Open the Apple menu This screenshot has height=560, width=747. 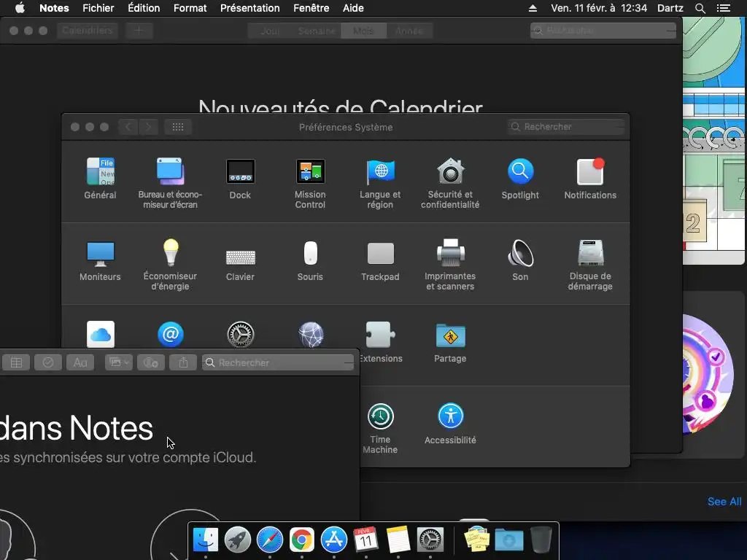click(x=20, y=8)
